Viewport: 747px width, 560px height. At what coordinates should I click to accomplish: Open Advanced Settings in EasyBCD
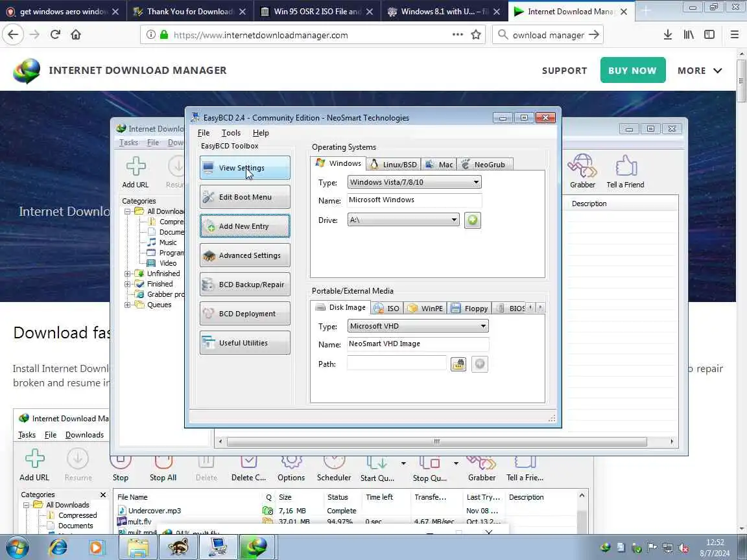coord(245,255)
